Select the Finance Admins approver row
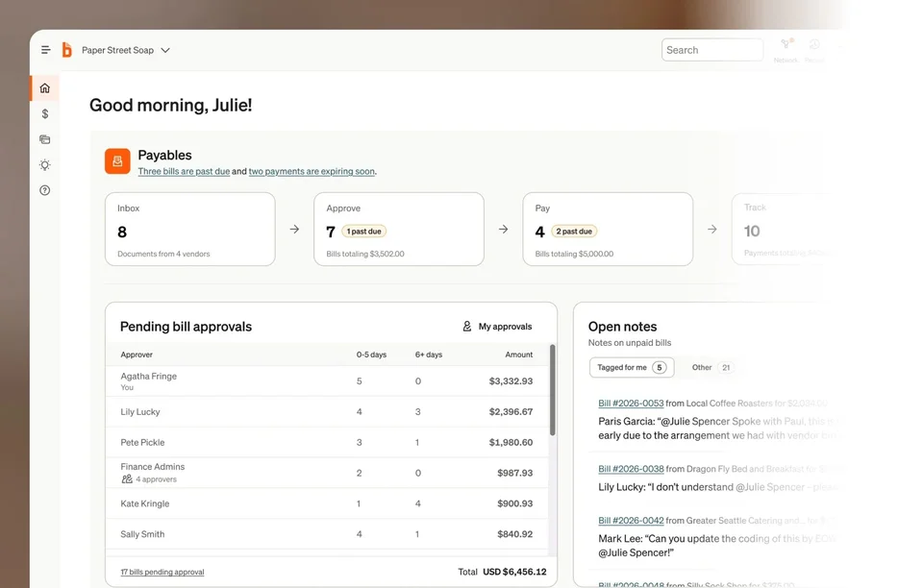The width and height of the screenshot is (923, 588). pyautogui.click(x=327, y=473)
